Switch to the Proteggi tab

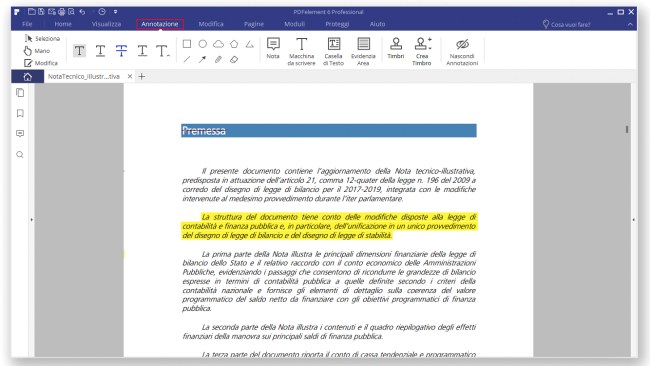click(337, 24)
